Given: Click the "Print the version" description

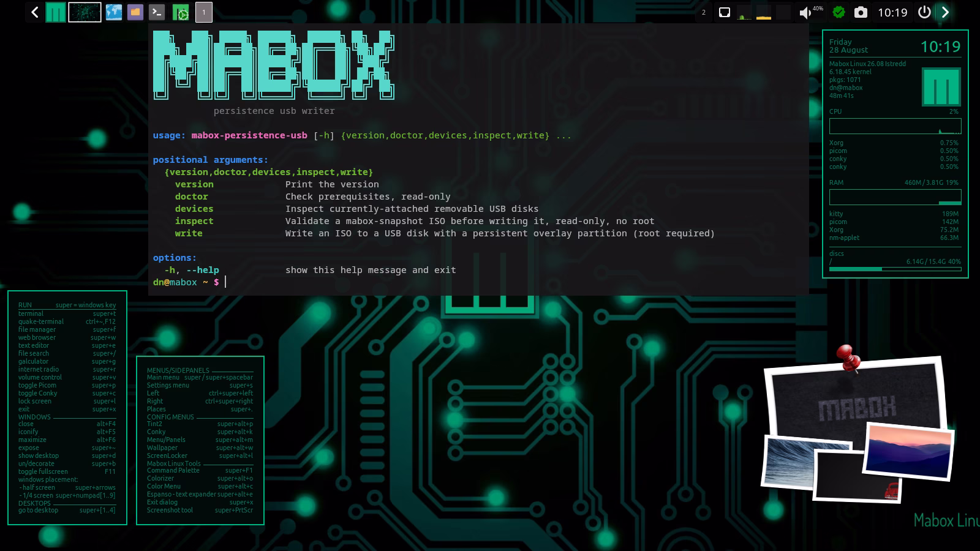Looking at the screenshot, I should [332, 184].
